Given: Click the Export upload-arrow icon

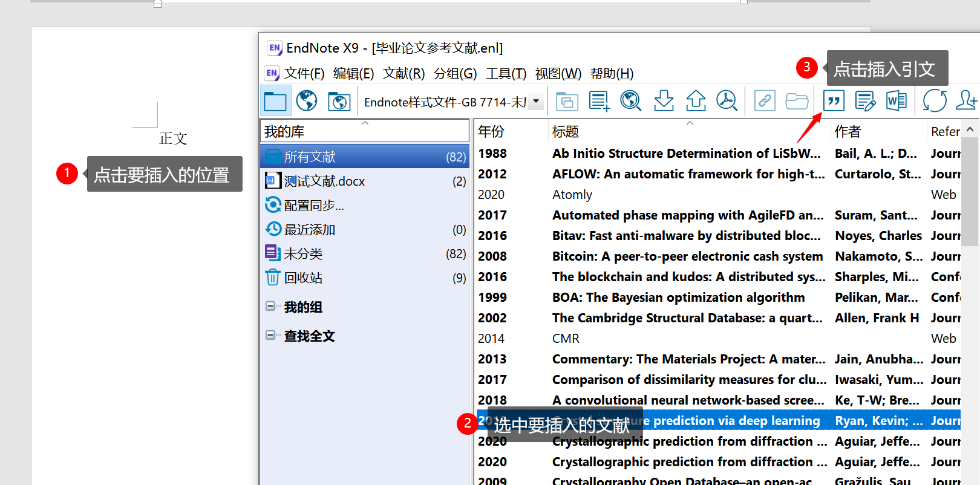Looking at the screenshot, I should click(x=696, y=101).
